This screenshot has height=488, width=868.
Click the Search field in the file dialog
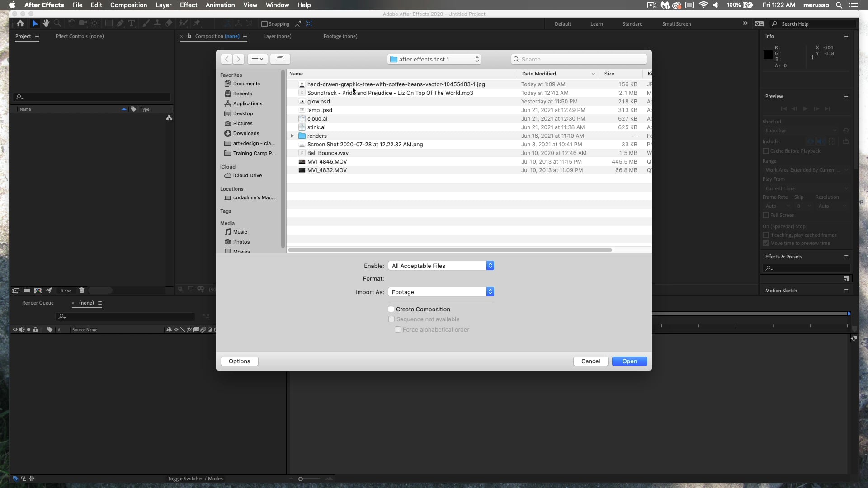point(579,59)
